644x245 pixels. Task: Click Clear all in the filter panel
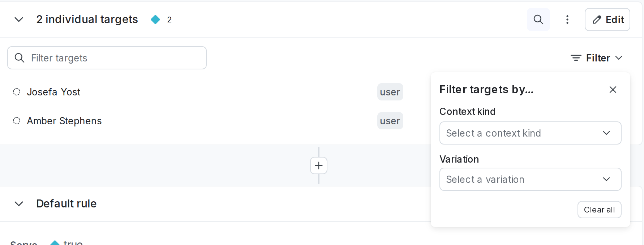click(x=599, y=210)
